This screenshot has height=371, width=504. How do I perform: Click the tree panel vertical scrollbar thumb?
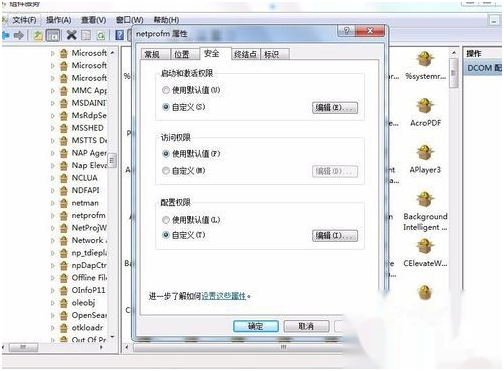click(112, 160)
